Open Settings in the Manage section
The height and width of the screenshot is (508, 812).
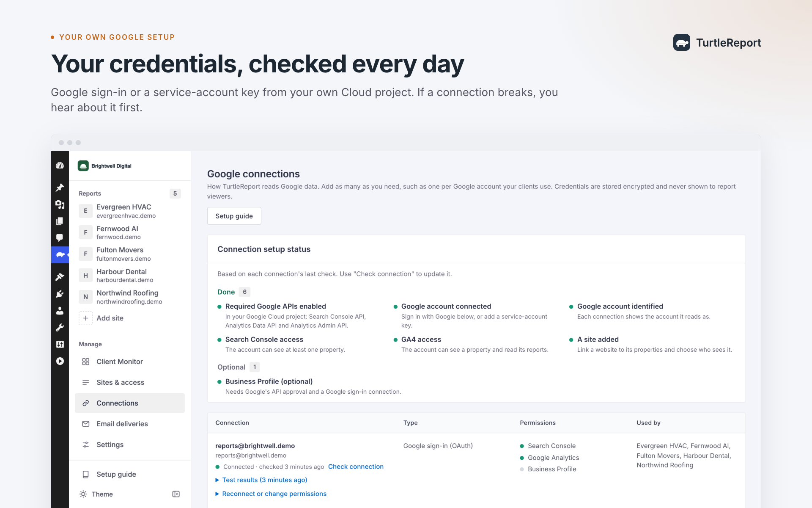(130, 444)
